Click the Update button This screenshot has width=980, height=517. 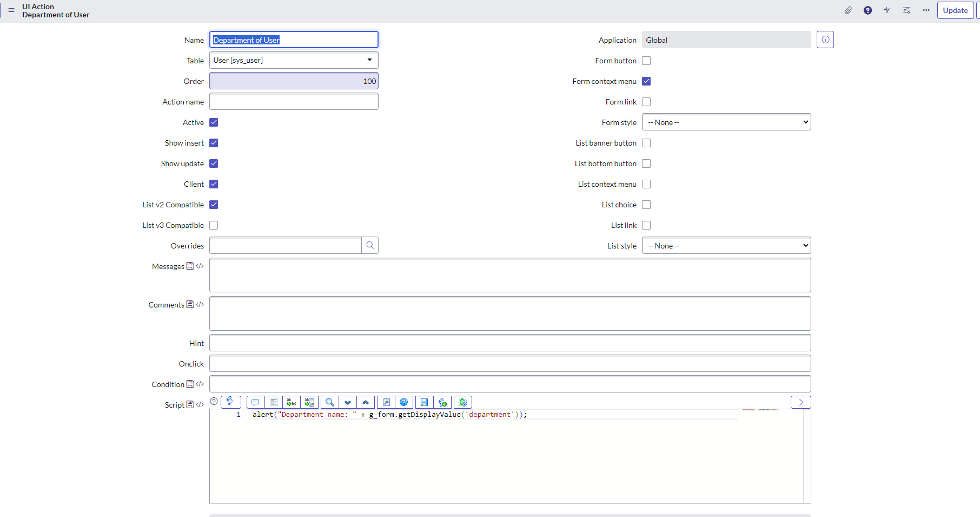[955, 10]
